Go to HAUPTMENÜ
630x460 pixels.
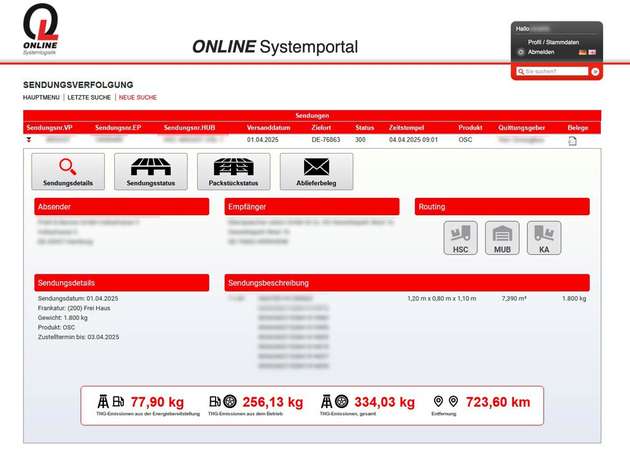pos(41,97)
